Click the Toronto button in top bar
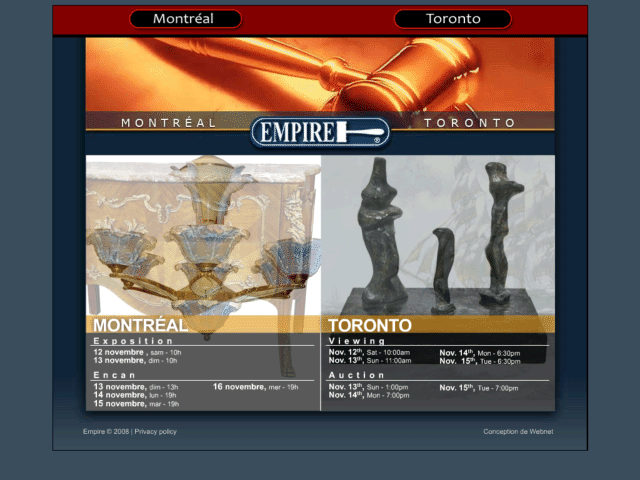The image size is (640, 480). 453,19
